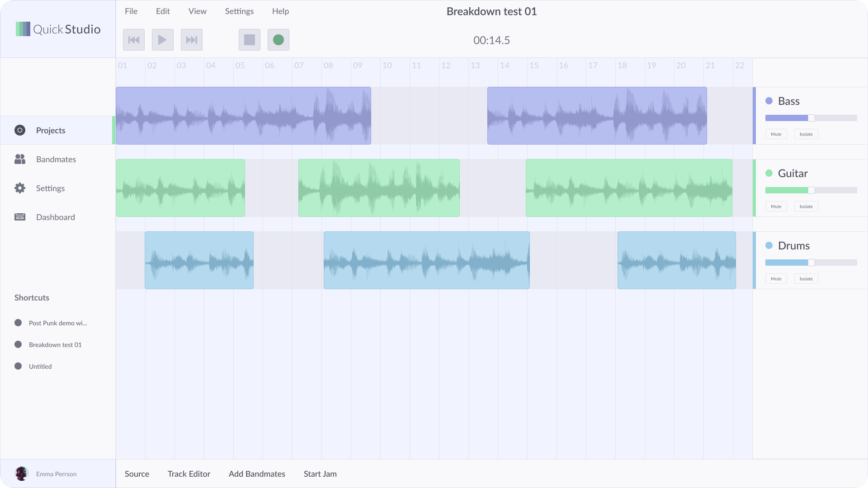Screen dimensions: 868x488
Task: Isolate the Guitar track
Action: coord(806,206)
